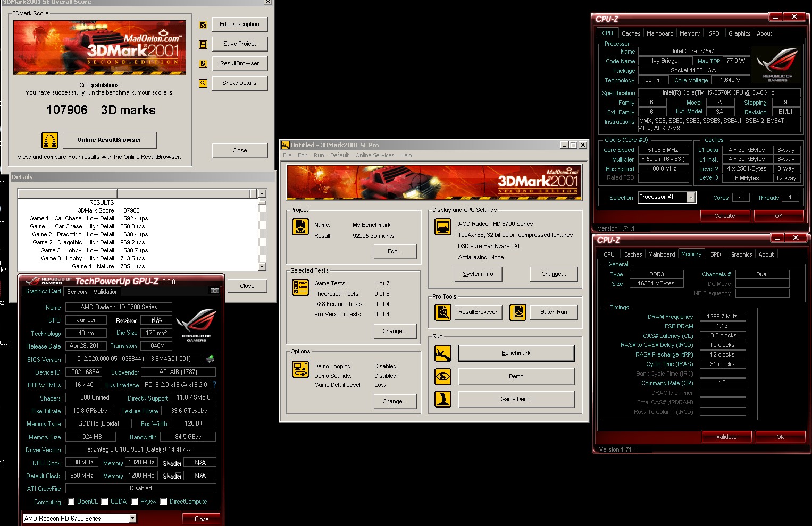Open the Online Services menu
Image resolution: width=812 pixels, height=526 pixels.
(x=375, y=155)
